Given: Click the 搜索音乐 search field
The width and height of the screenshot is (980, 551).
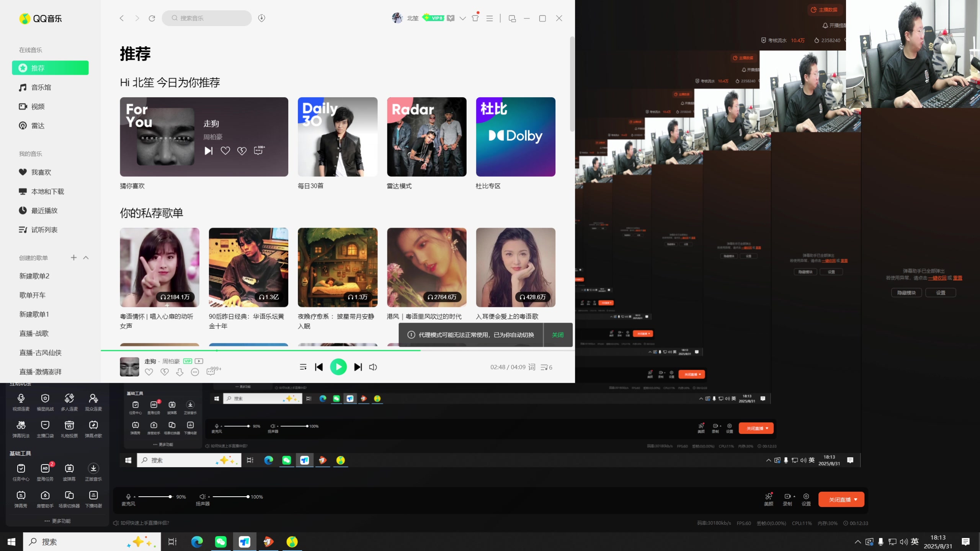Looking at the screenshot, I should (x=207, y=18).
